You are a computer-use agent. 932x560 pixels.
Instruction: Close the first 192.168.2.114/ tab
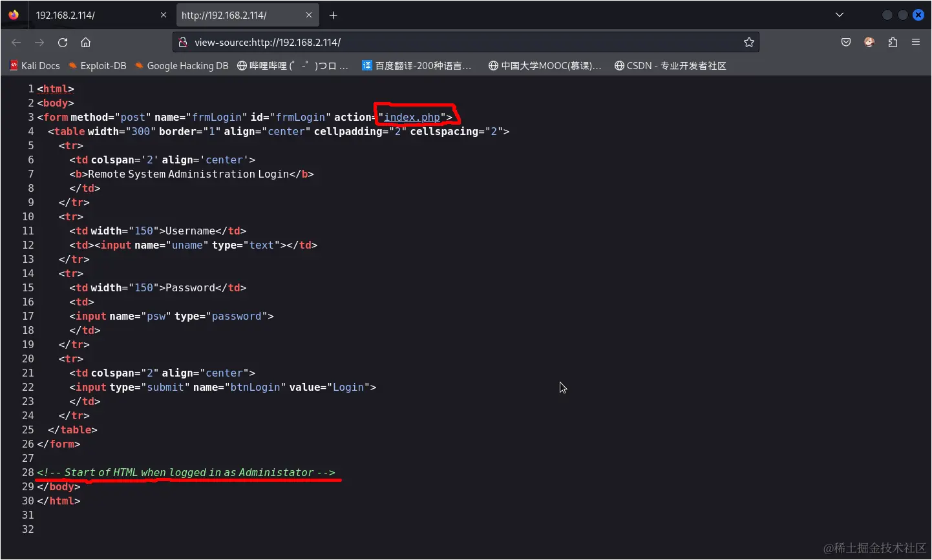163,15
